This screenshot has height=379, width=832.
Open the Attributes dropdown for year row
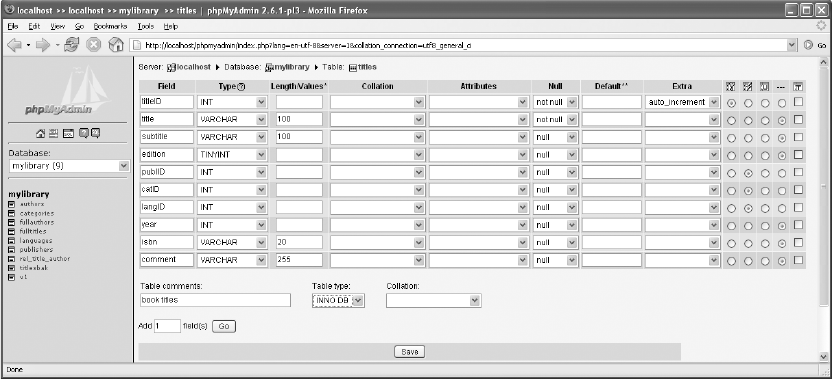[x=480, y=225]
